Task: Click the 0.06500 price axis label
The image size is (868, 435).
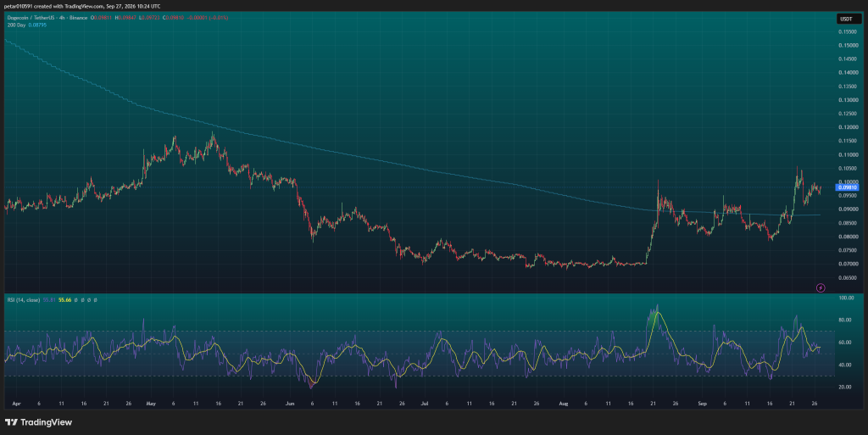Action: click(x=848, y=278)
